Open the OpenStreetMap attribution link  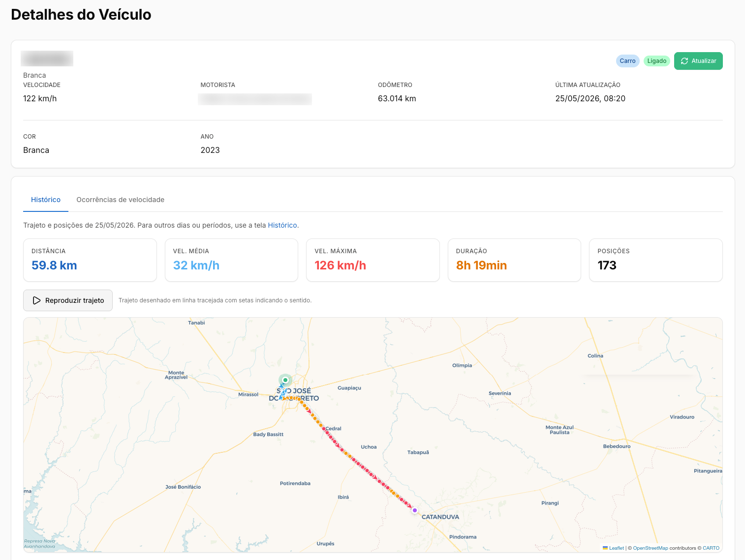pyautogui.click(x=651, y=548)
